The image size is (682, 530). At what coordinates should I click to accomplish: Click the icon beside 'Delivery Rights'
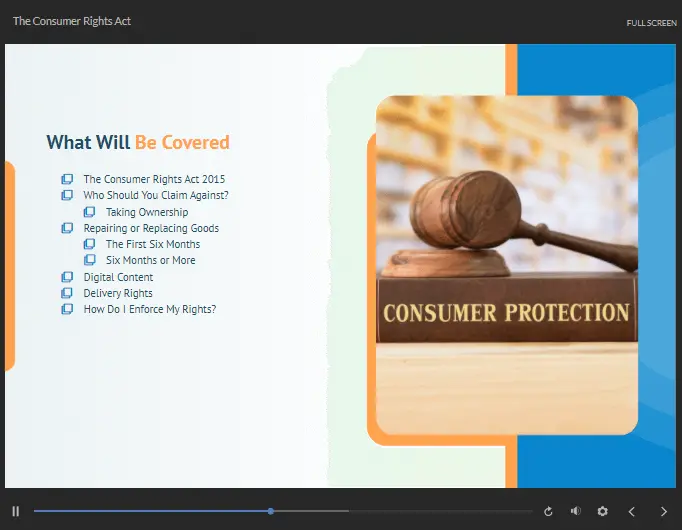(67, 293)
